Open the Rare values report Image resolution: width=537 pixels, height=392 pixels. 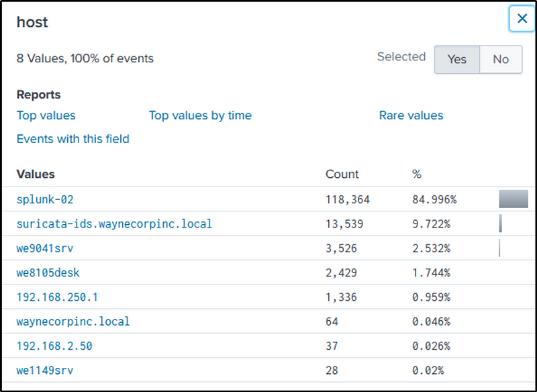411,115
